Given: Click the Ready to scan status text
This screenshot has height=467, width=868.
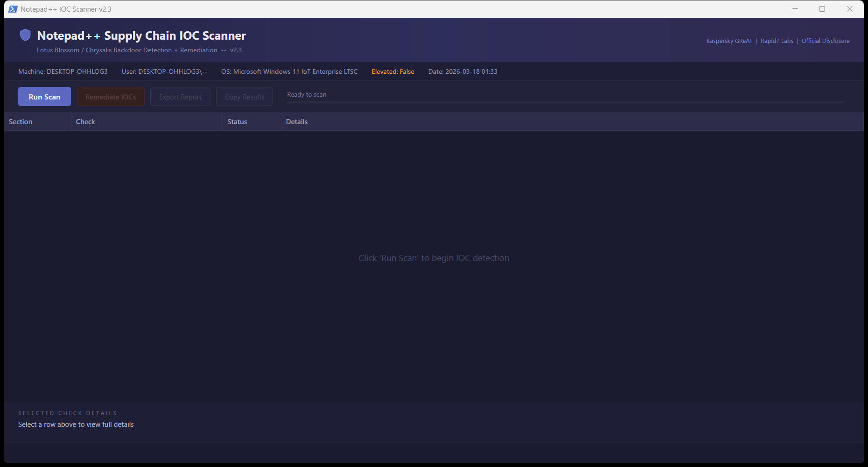Looking at the screenshot, I should coord(307,94).
